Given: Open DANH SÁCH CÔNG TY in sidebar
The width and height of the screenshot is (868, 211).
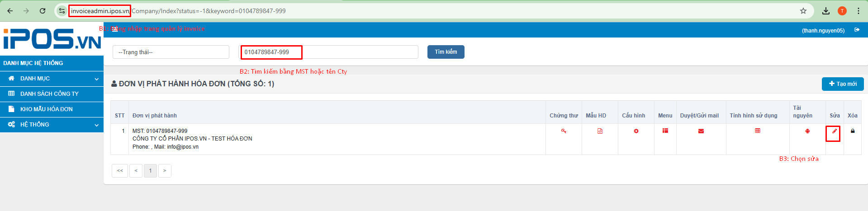Looking at the screenshot, I should click(49, 94).
